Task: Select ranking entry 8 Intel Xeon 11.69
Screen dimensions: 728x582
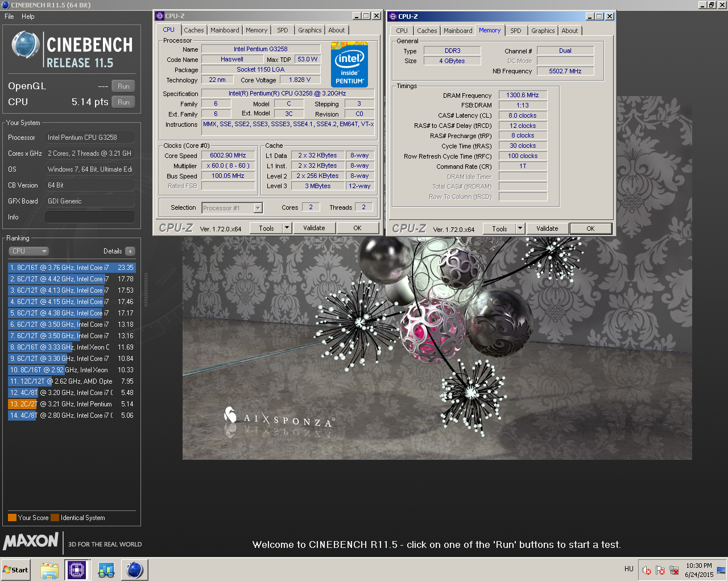Action: pyautogui.click(x=72, y=347)
